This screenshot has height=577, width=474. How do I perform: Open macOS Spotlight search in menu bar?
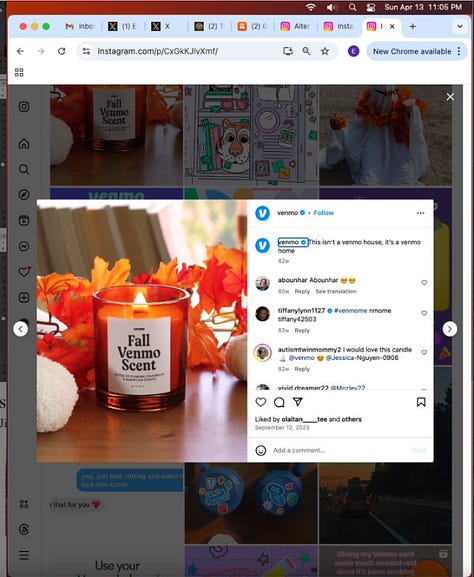click(x=352, y=7)
